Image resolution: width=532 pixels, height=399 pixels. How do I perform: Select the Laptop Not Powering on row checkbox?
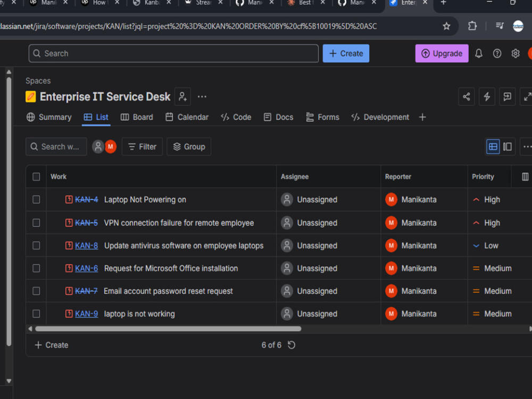click(36, 199)
